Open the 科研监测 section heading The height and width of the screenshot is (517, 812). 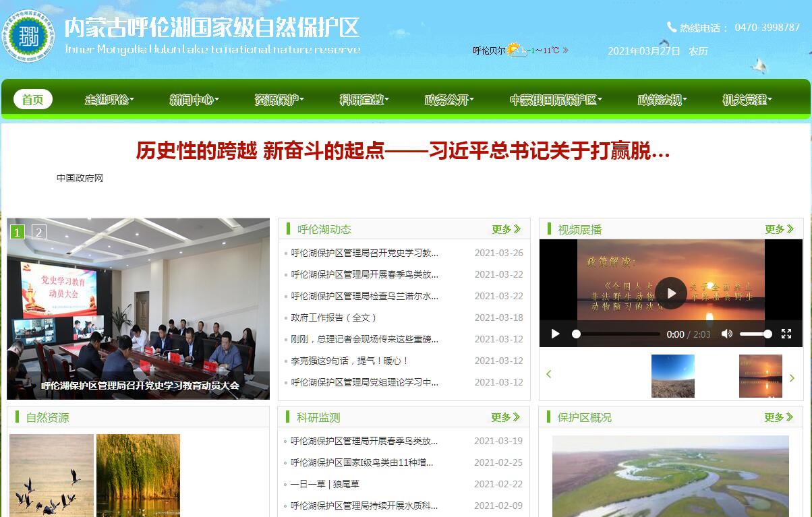click(x=318, y=418)
